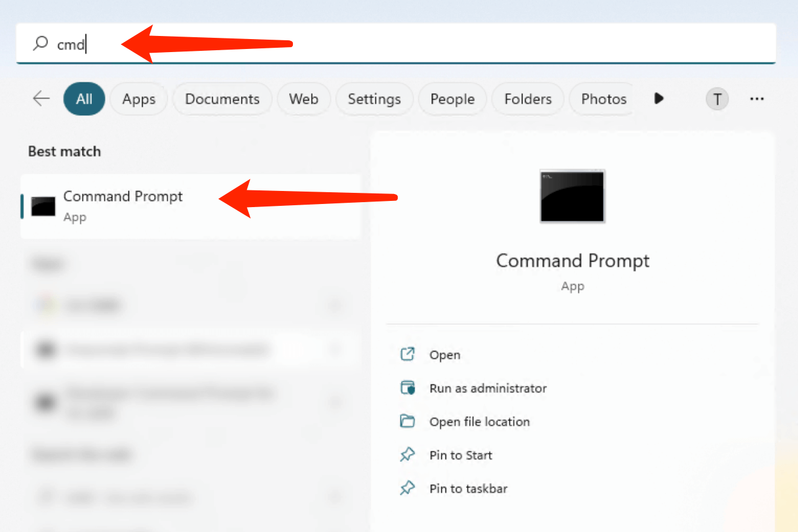Switch to the Folders filter tab
This screenshot has height=532, width=798.
point(528,99)
